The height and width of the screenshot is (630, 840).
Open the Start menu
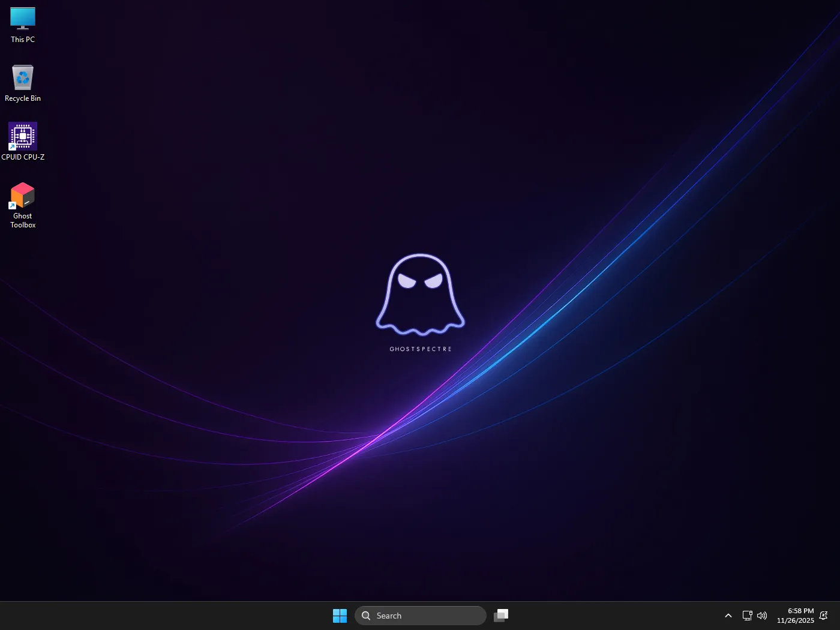click(x=340, y=615)
